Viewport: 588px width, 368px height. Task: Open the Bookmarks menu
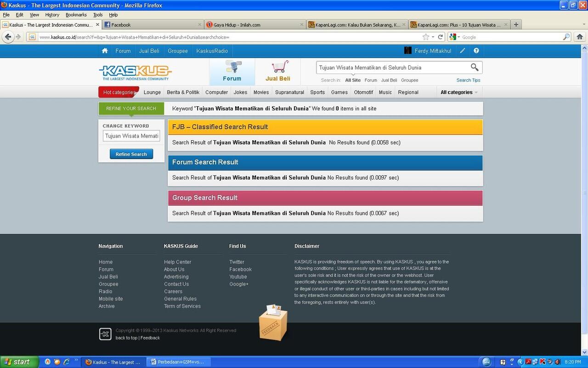click(76, 15)
